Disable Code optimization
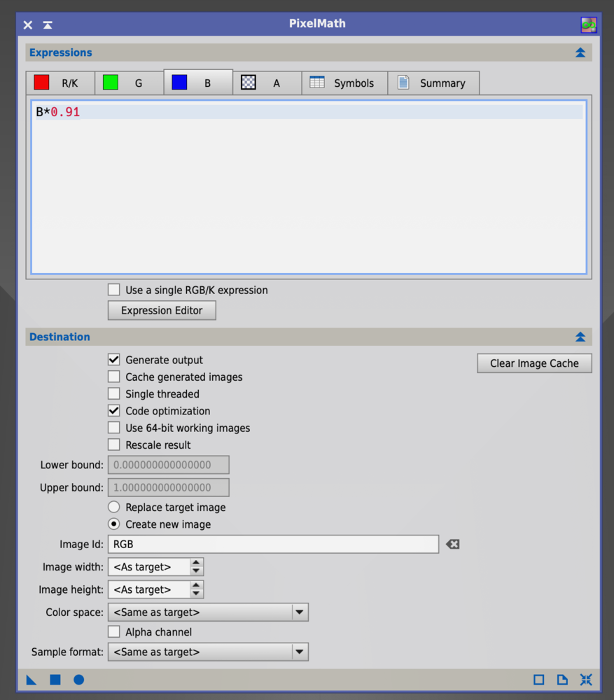The height and width of the screenshot is (700, 614). tap(113, 411)
